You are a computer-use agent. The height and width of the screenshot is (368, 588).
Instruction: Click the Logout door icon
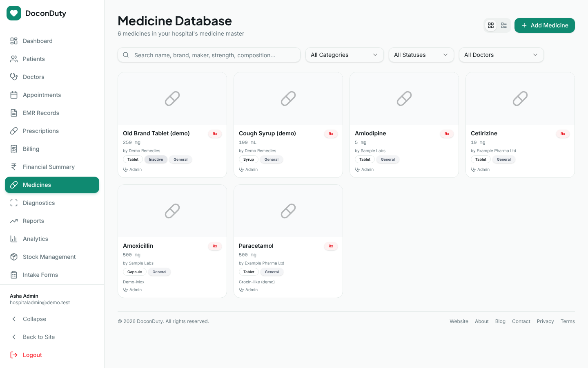[14, 355]
